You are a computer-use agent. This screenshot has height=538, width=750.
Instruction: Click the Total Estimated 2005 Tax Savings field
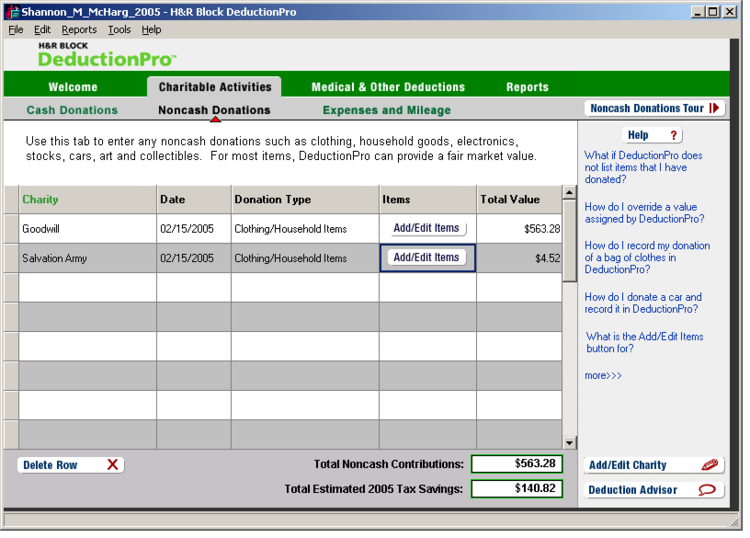tap(517, 488)
